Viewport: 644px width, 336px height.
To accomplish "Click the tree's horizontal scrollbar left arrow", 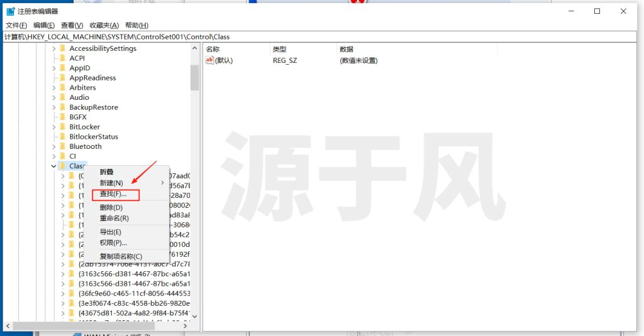I will (x=8, y=326).
